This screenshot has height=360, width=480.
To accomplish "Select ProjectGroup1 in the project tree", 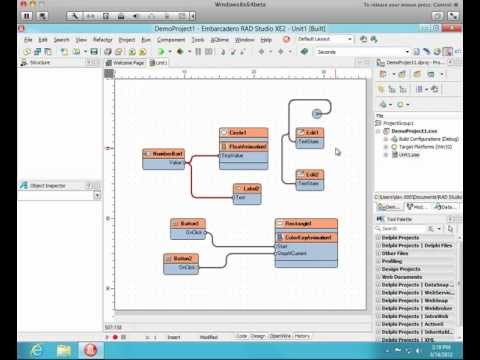I will (398, 123).
